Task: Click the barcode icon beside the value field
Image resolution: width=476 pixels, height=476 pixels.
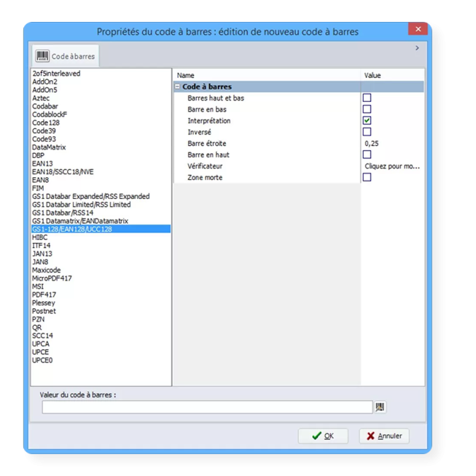Action: pos(379,407)
